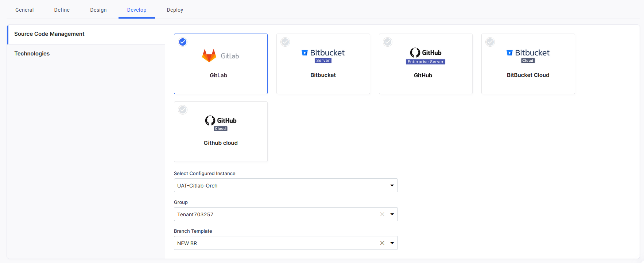Check the Bitbucket Server card checkmark
This screenshot has width=644, height=263.
click(x=285, y=42)
